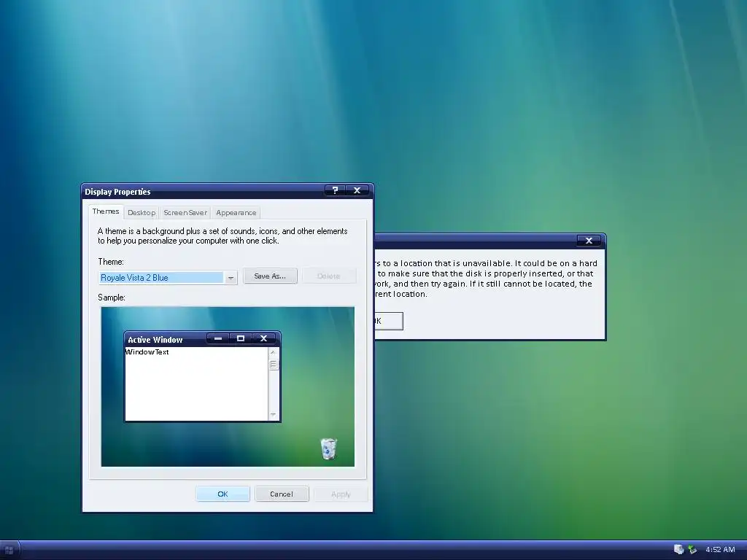Click the greyed Delete button

329,276
